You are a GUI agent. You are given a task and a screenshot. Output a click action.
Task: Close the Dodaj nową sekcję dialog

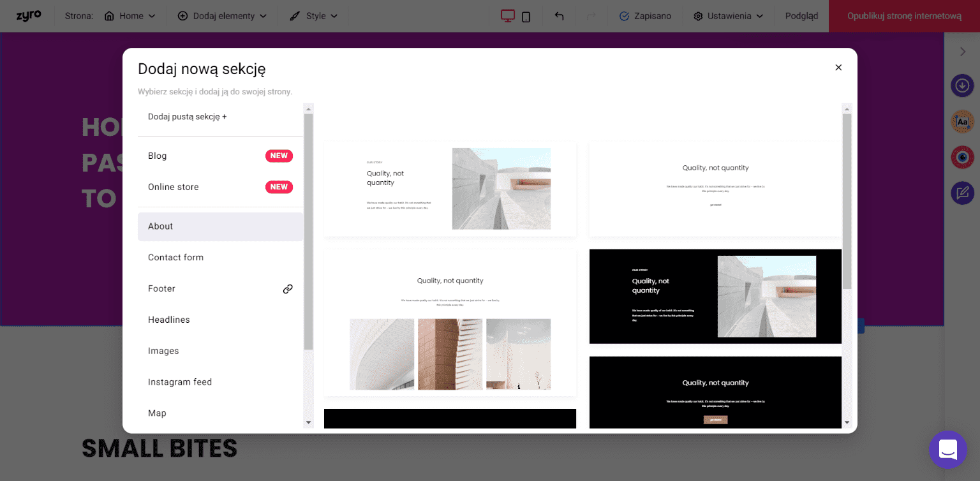coord(838,68)
